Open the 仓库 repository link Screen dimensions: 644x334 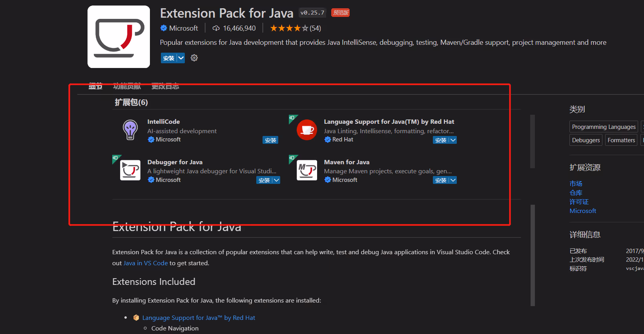tap(576, 193)
